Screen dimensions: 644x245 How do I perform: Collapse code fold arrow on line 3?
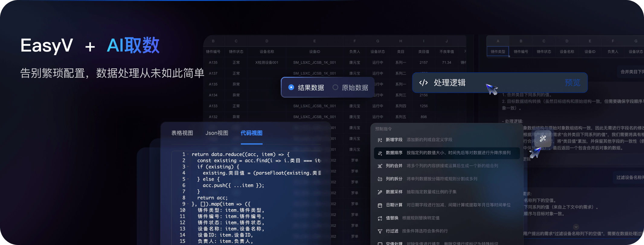[188, 167]
